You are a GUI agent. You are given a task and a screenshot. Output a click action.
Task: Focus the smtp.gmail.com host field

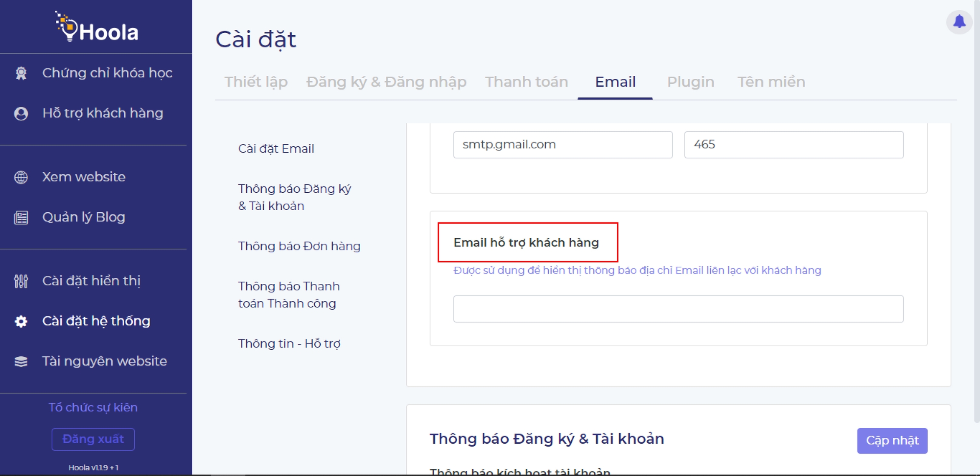click(562, 145)
